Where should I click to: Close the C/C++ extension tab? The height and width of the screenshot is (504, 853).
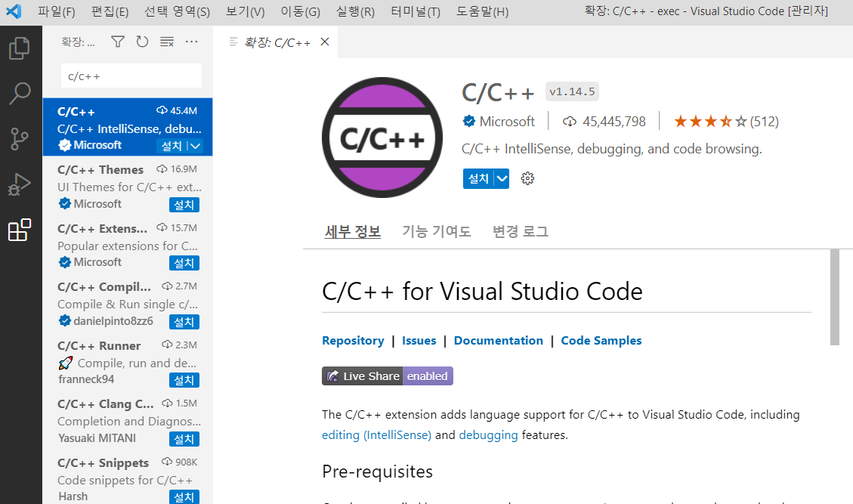pos(325,42)
